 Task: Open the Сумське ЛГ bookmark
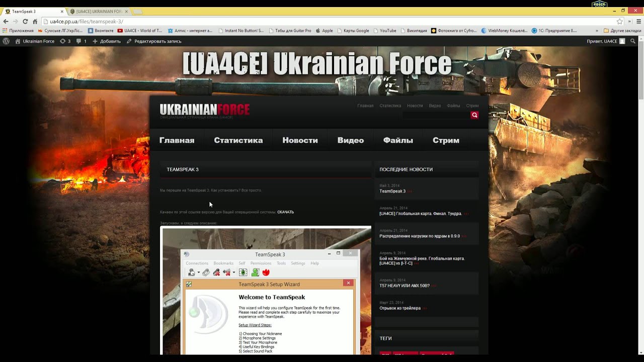60,31
